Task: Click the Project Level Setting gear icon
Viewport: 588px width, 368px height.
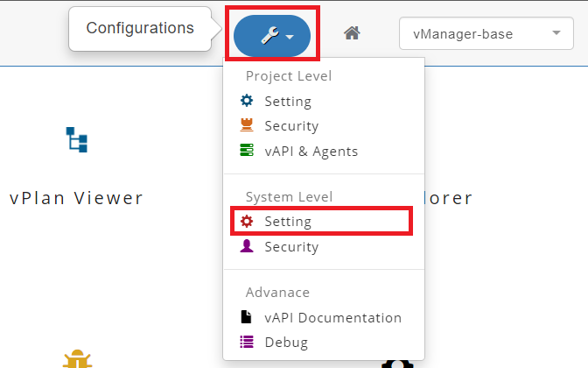Action: (247, 101)
